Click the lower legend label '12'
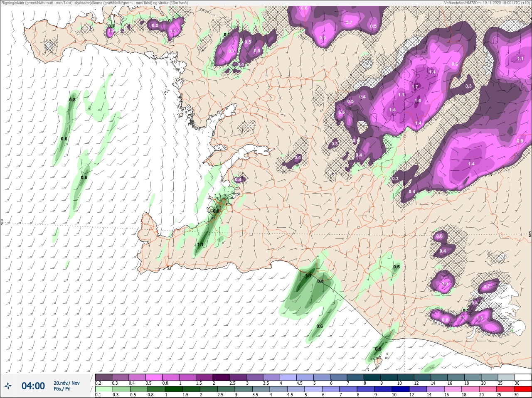The image size is (532, 398). tap(412, 395)
